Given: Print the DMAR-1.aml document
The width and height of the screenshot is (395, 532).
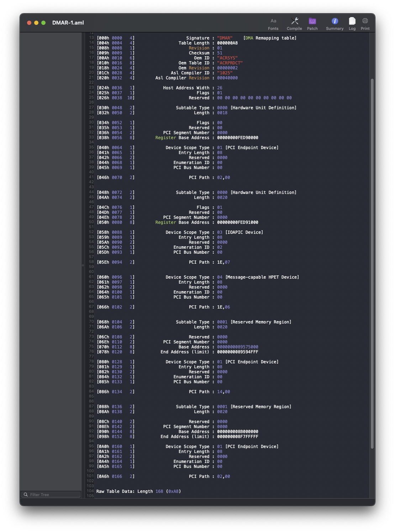Looking at the screenshot, I should pos(365,23).
